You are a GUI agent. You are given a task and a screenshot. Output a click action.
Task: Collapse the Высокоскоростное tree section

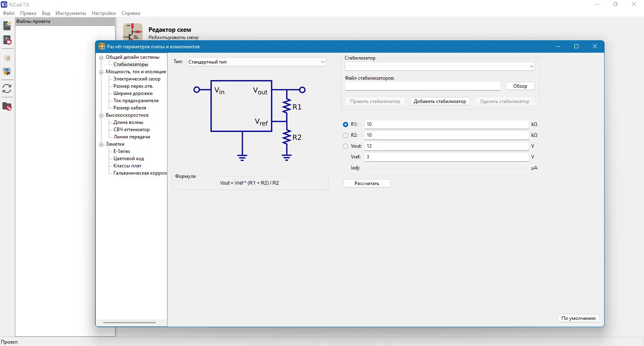[101, 115]
